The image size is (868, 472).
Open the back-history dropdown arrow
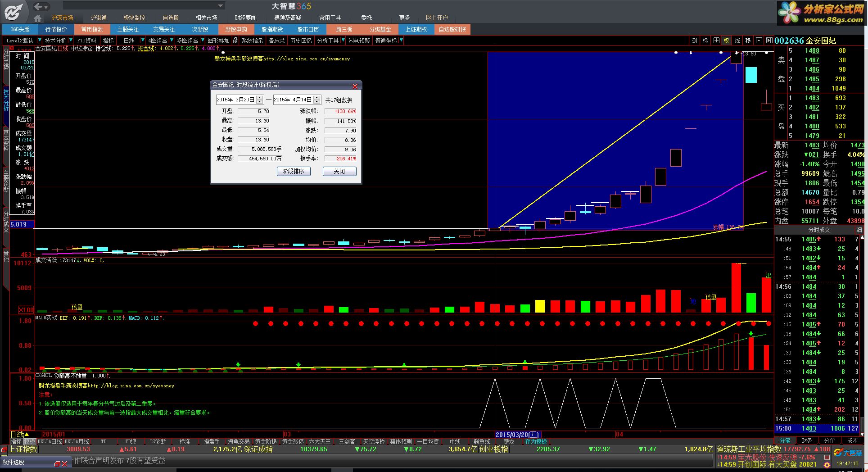coord(46,7)
